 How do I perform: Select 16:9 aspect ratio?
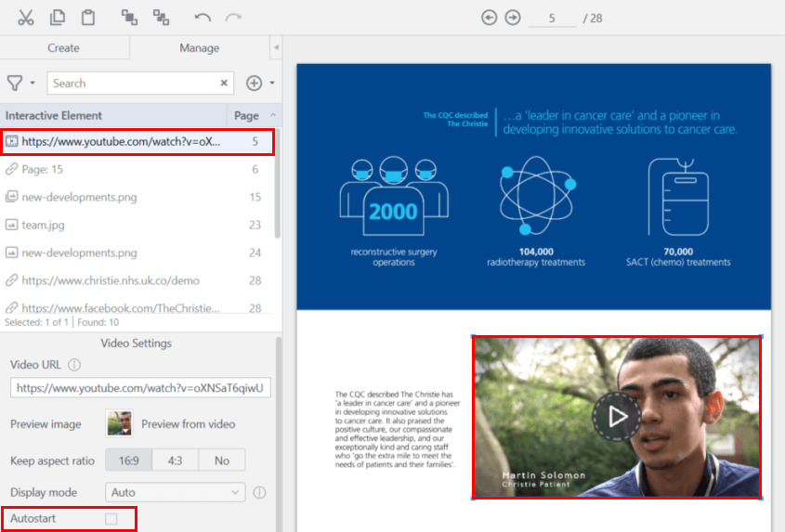coord(128,461)
